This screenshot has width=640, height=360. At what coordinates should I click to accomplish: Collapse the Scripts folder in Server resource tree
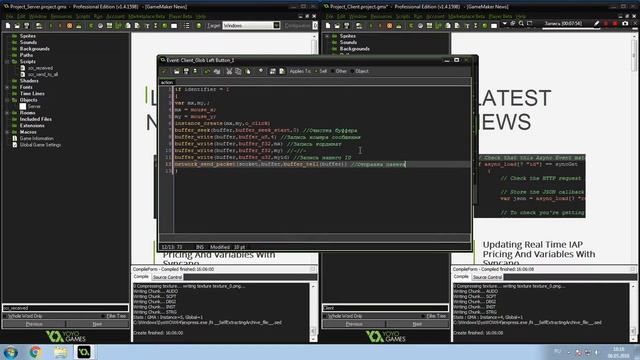tap(7, 62)
